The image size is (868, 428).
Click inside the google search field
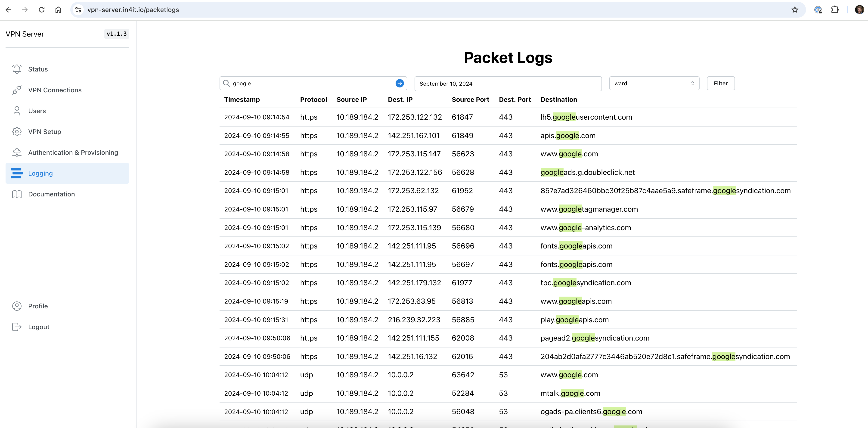(303, 83)
